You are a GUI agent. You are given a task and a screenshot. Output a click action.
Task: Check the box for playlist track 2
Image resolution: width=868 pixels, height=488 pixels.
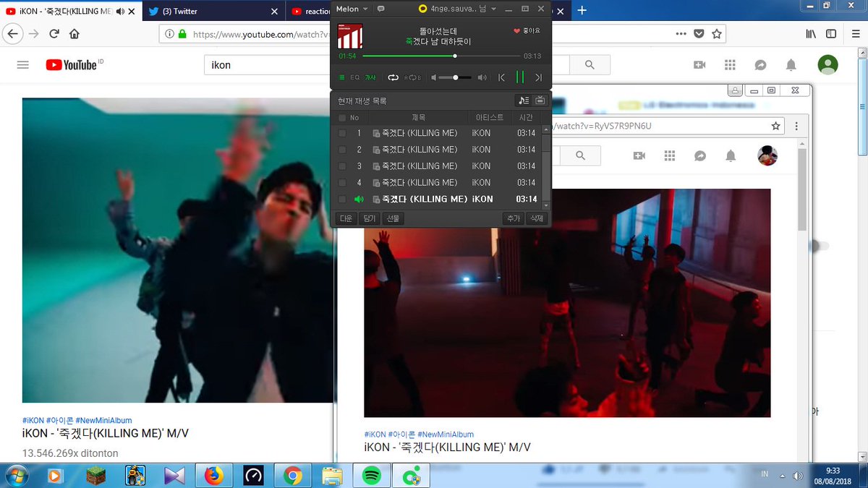(x=342, y=150)
